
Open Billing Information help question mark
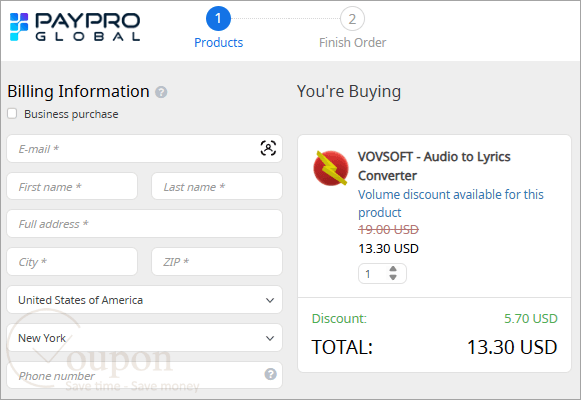(x=161, y=92)
